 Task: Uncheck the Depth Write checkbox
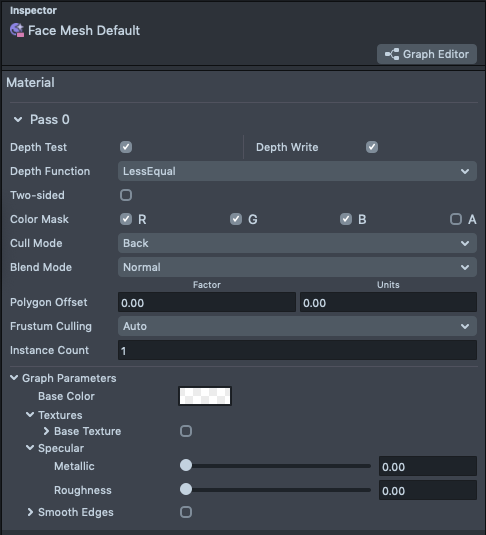coord(372,147)
